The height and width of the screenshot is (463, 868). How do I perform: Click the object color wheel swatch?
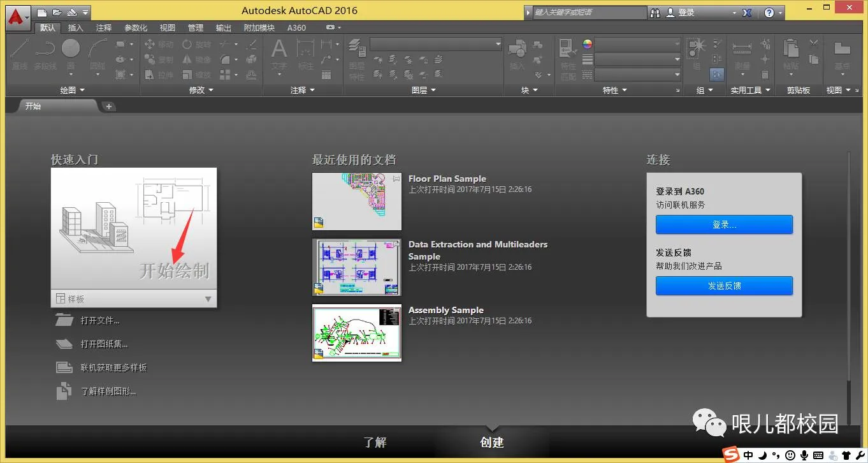tap(588, 44)
